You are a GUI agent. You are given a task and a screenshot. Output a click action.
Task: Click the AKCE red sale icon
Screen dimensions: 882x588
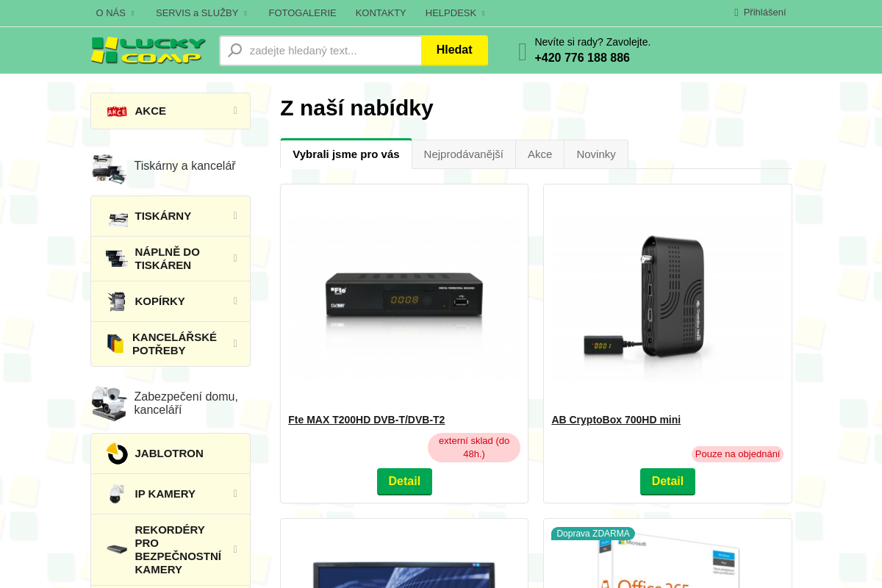coord(117,111)
